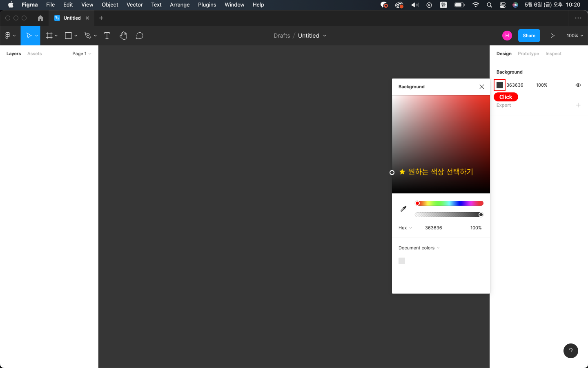
Task: Select the Rectangle shape tool
Action: pos(68,36)
